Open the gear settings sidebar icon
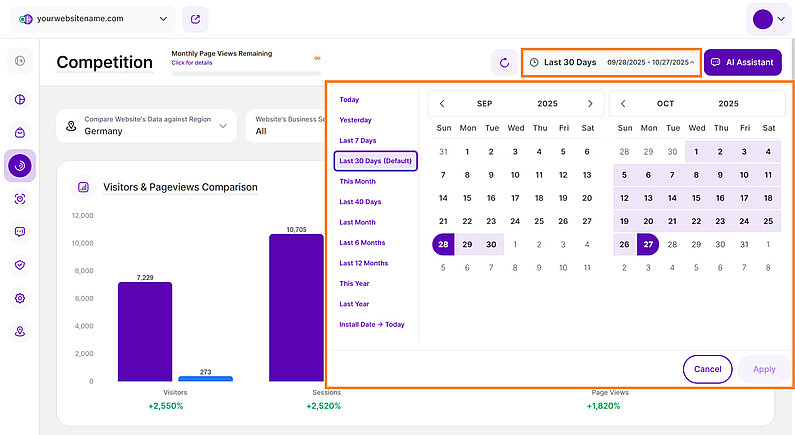This screenshot has width=795, height=435. click(20, 298)
